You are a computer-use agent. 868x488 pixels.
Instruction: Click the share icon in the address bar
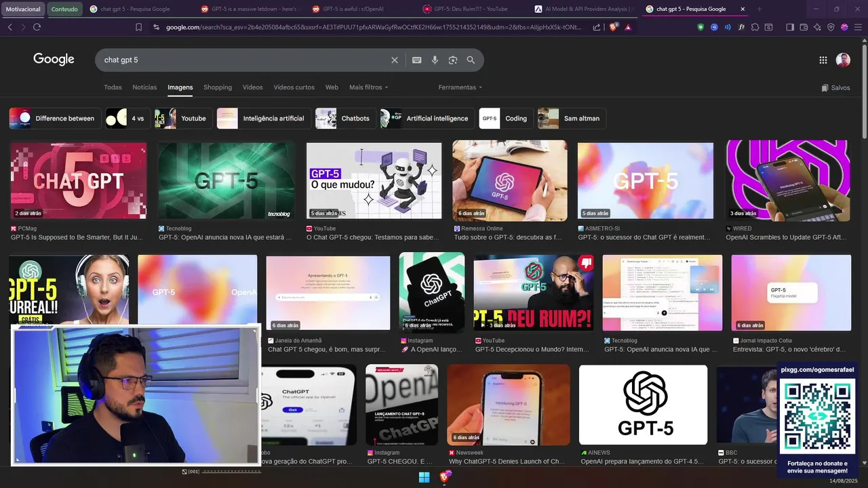point(597,27)
